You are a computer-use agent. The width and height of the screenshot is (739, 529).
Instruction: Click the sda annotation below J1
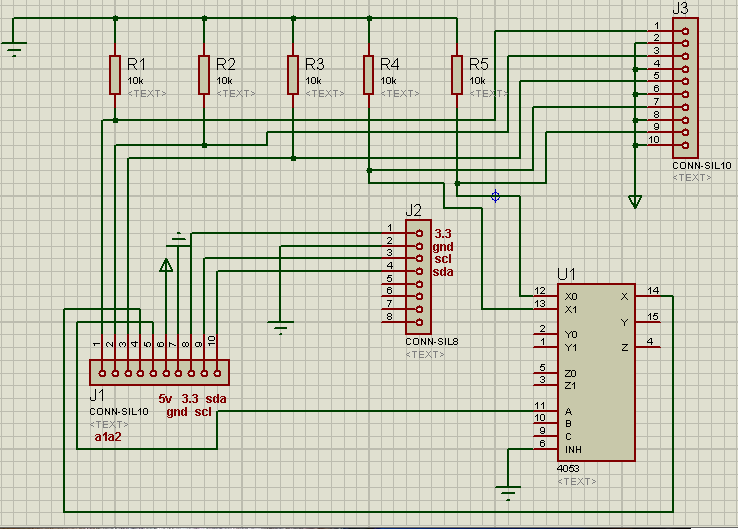[216, 398]
